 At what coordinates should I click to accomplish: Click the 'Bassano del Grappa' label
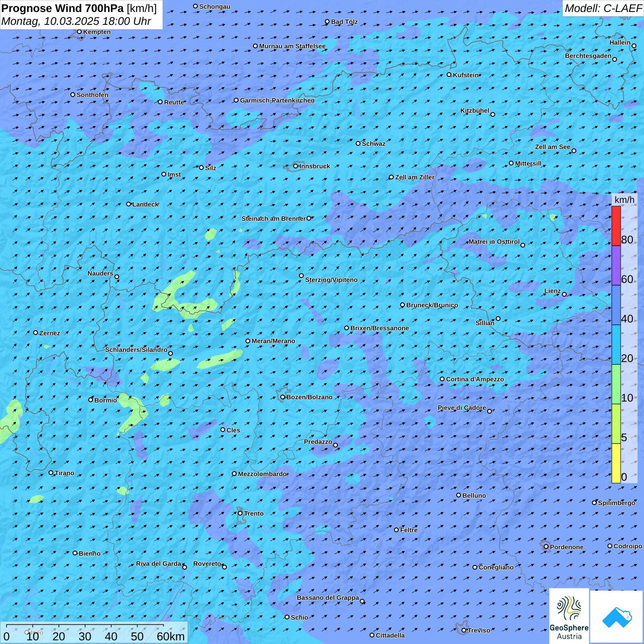point(328,598)
